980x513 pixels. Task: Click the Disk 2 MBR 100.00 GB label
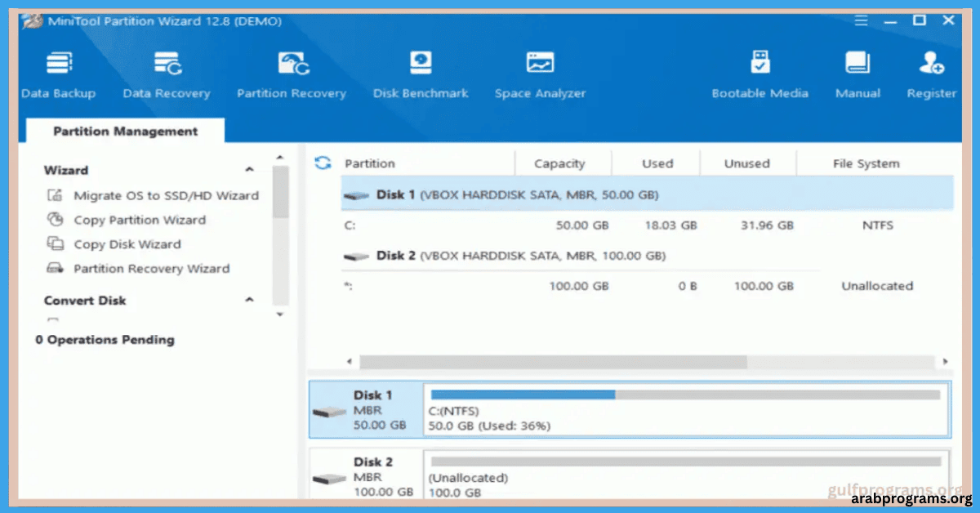click(x=383, y=477)
